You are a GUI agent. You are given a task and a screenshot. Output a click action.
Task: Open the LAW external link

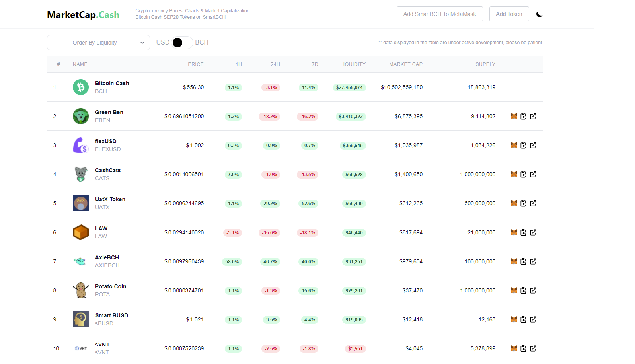coord(533,232)
